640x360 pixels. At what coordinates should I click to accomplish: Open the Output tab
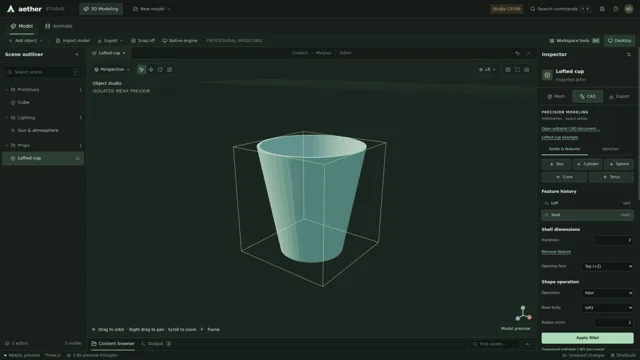point(156,344)
